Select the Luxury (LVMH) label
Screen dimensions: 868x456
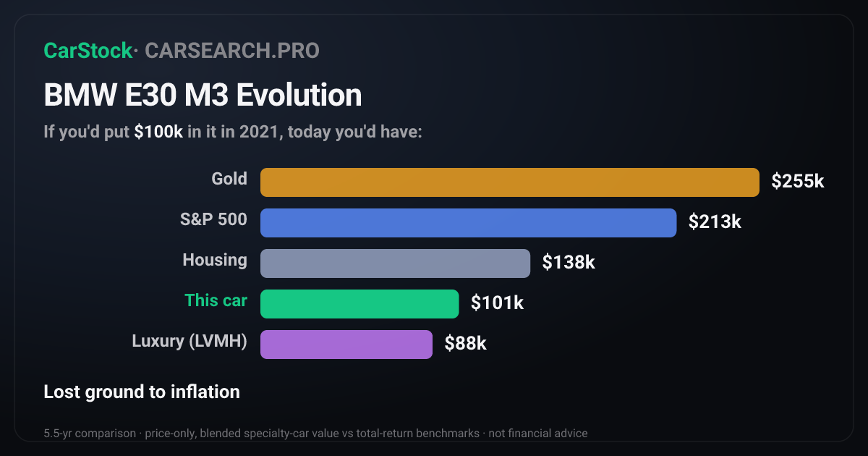tap(190, 342)
